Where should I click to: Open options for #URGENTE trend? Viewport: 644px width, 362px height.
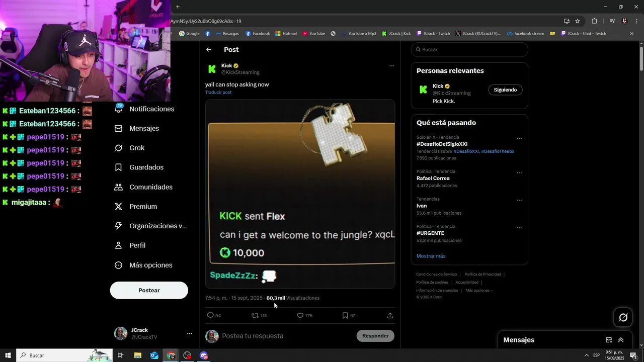pyautogui.click(x=519, y=228)
